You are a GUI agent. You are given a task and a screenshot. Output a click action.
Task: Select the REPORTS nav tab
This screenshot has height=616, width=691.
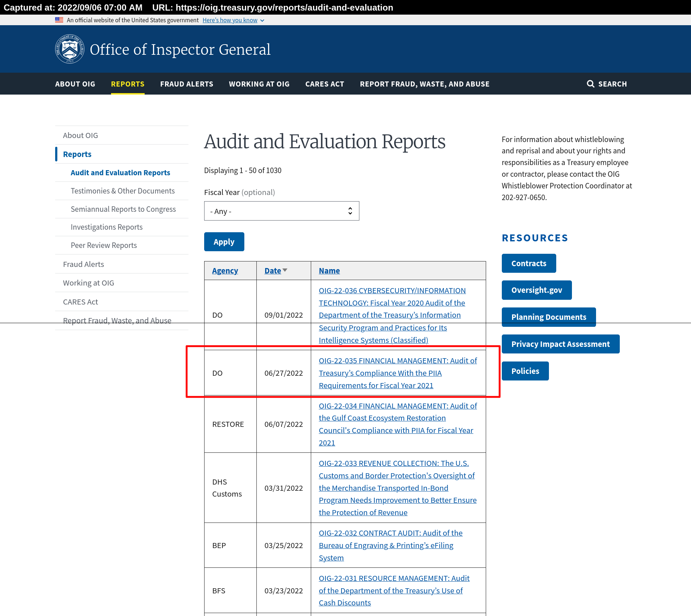point(128,84)
